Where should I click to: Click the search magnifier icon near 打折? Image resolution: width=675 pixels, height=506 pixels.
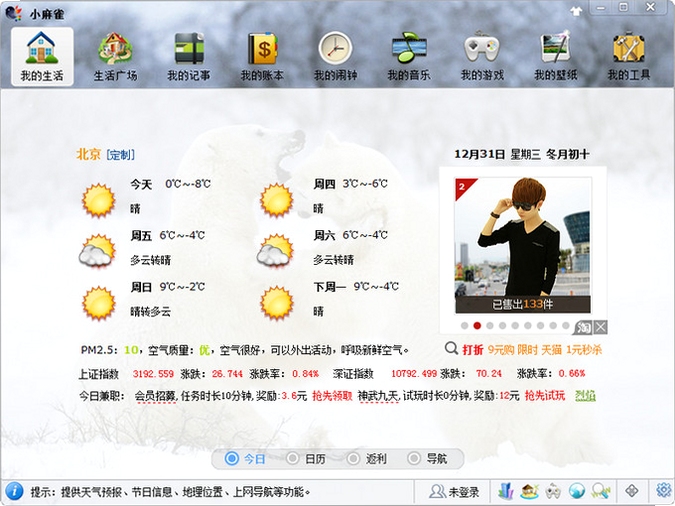(x=451, y=348)
